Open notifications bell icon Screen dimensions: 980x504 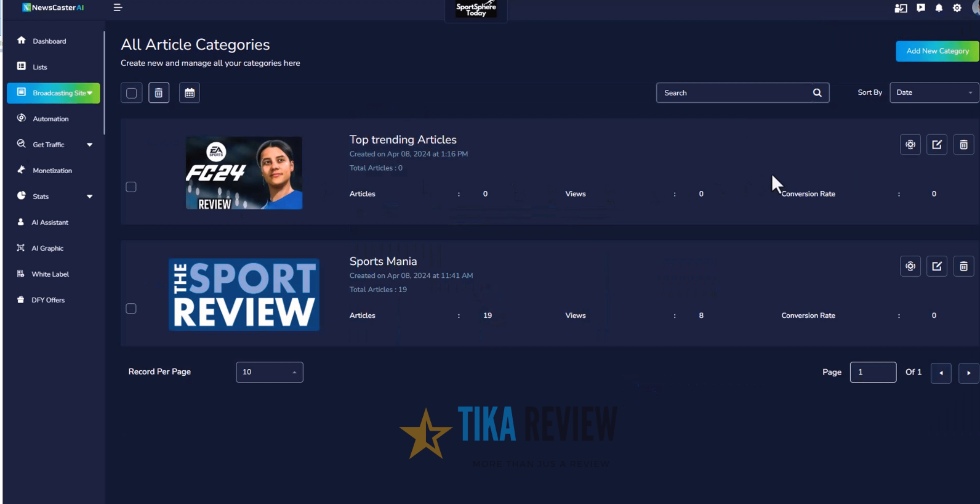939,8
